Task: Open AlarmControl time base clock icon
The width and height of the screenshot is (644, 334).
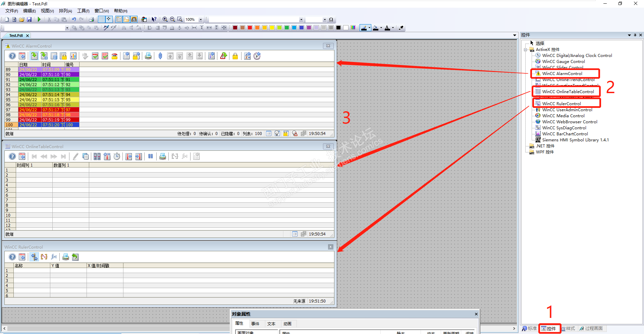Action: [x=257, y=56]
